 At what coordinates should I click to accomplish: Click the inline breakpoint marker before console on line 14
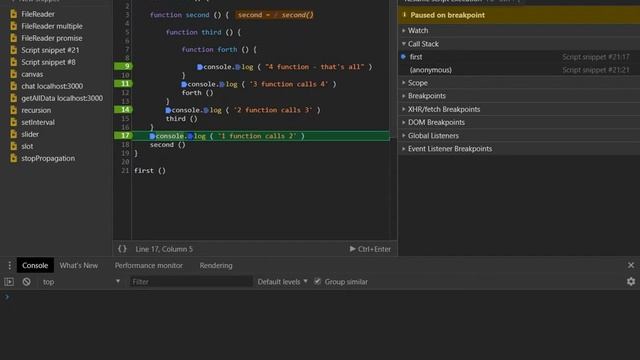[168, 110]
